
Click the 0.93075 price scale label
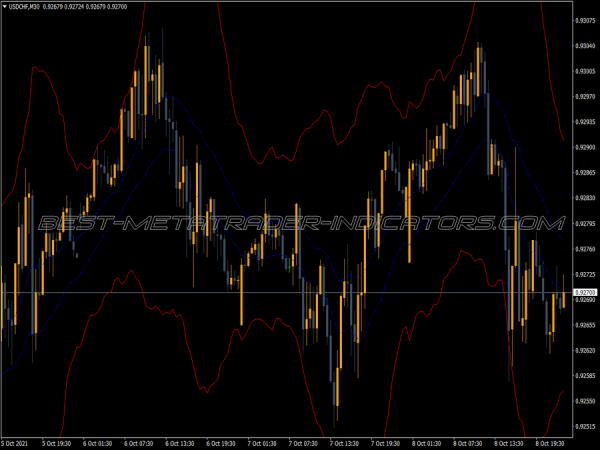pyautogui.click(x=585, y=19)
